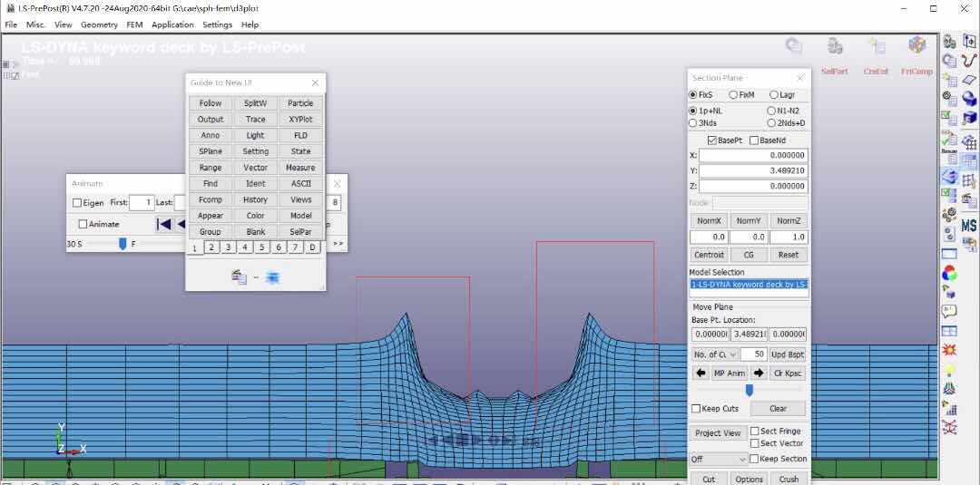Viewport: 980px width, 485px height.
Task: Click the PrtComp icon at viewport top
Action: point(916,45)
